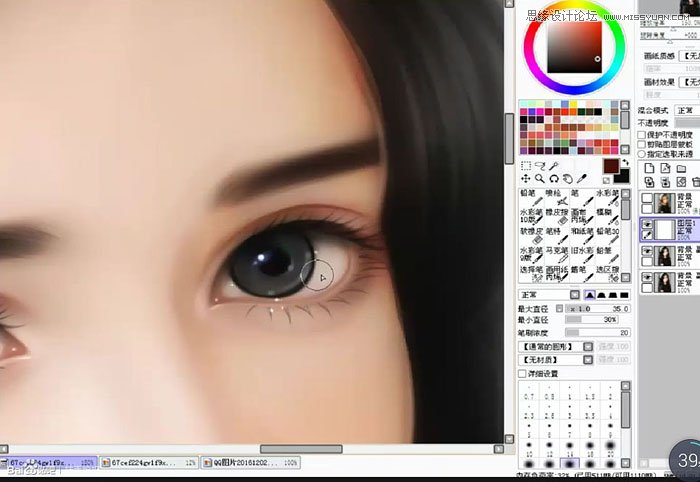Select the sharpest brush edge shape
Screen dimensions: 700x482
[x=590, y=295]
